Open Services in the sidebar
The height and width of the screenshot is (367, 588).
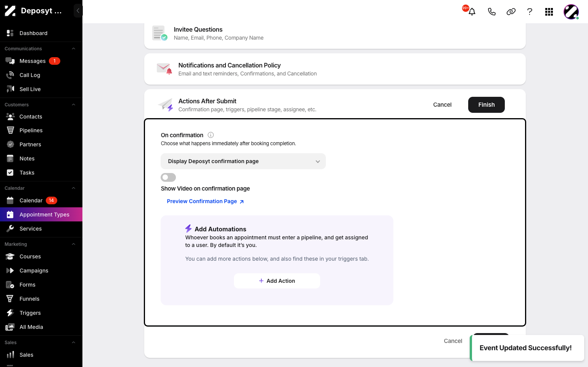pyautogui.click(x=41, y=229)
